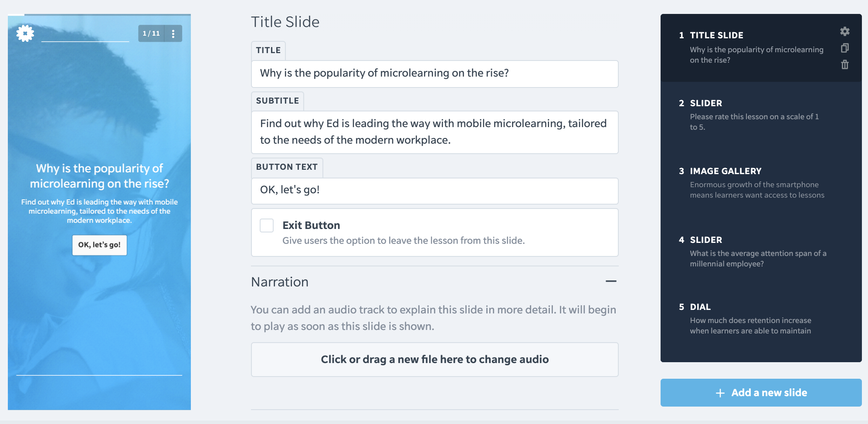Image resolution: width=868 pixels, height=424 pixels.
Task: Click the Title text input field
Action: click(434, 74)
